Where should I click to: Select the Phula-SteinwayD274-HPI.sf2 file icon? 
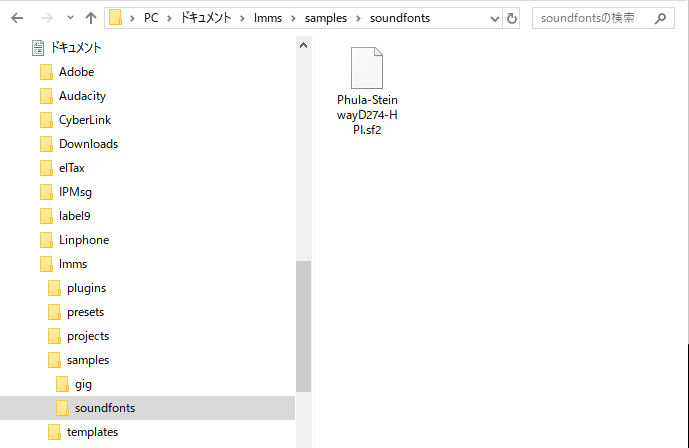pos(367,68)
